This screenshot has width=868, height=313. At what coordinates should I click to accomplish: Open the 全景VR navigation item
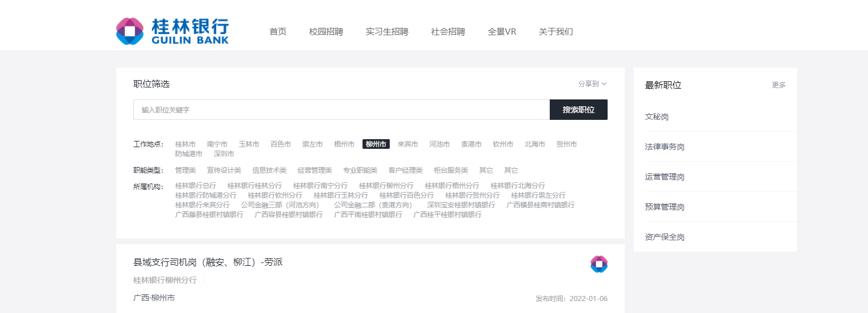pos(502,32)
